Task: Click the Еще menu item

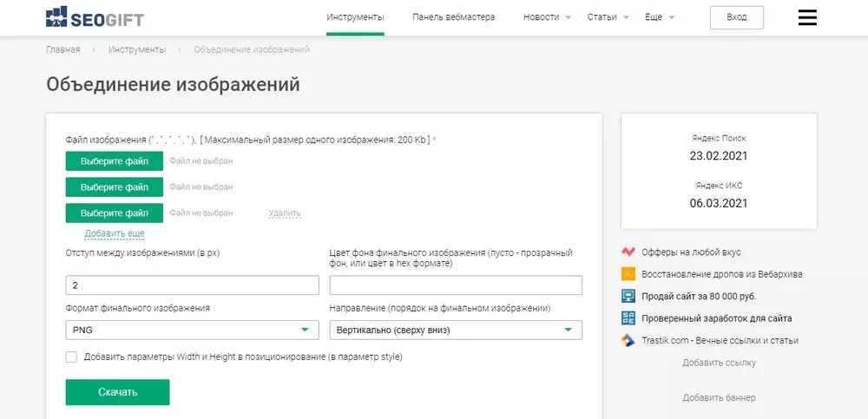Action: pyautogui.click(x=654, y=17)
